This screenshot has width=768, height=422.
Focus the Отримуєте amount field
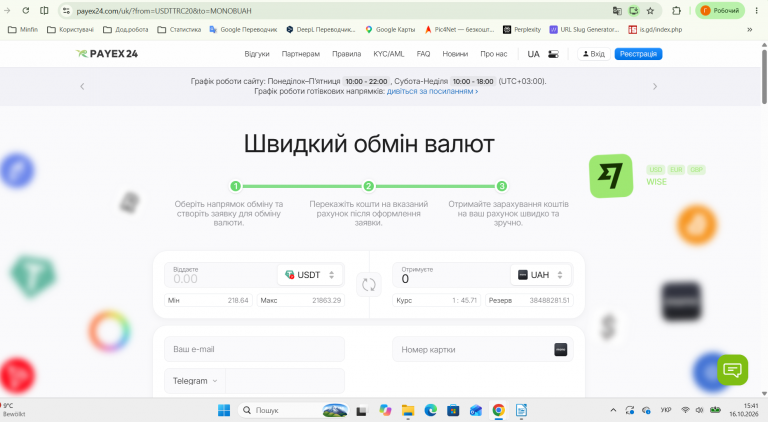tap(451, 275)
